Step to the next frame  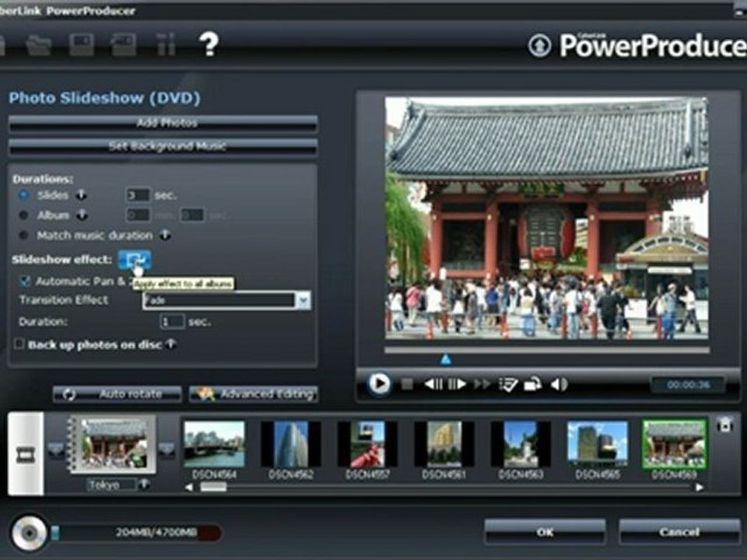pos(457,383)
